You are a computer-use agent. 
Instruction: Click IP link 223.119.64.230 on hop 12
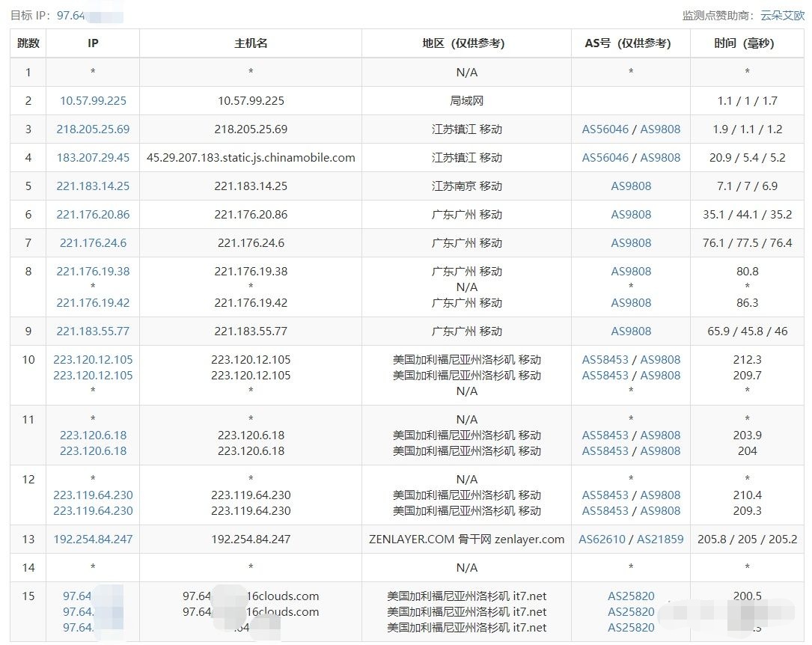click(93, 495)
